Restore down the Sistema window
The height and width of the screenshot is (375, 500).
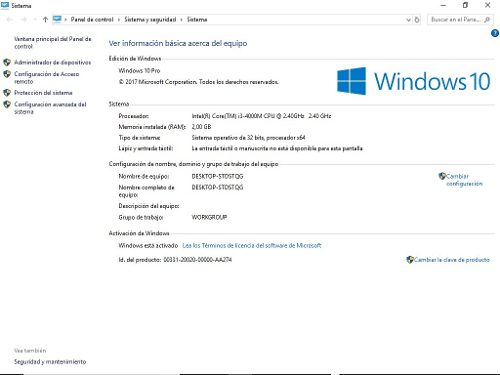click(465, 5)
